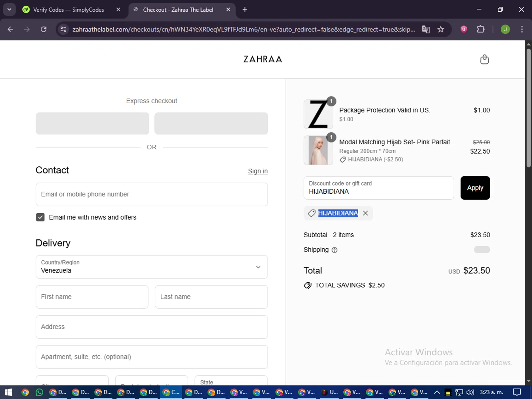Remove the applied HIJABIDIANA discount tag

(x=365, y=213)
